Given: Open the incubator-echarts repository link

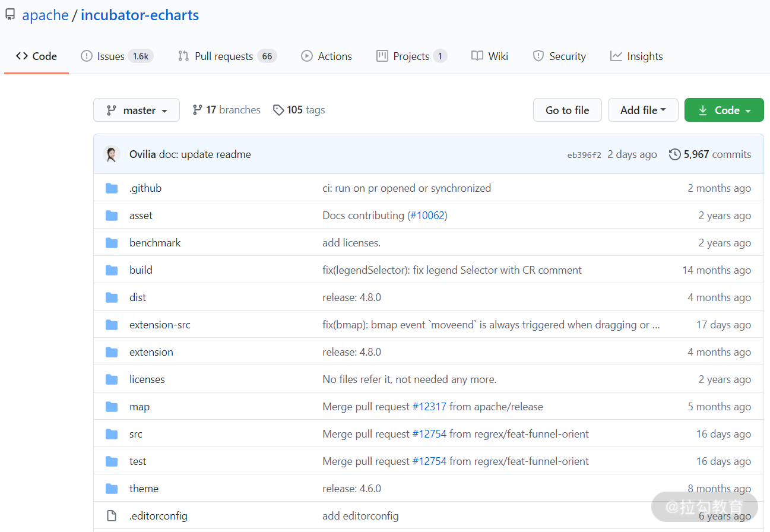Looking at the screenshot, I should click(140, 15).
